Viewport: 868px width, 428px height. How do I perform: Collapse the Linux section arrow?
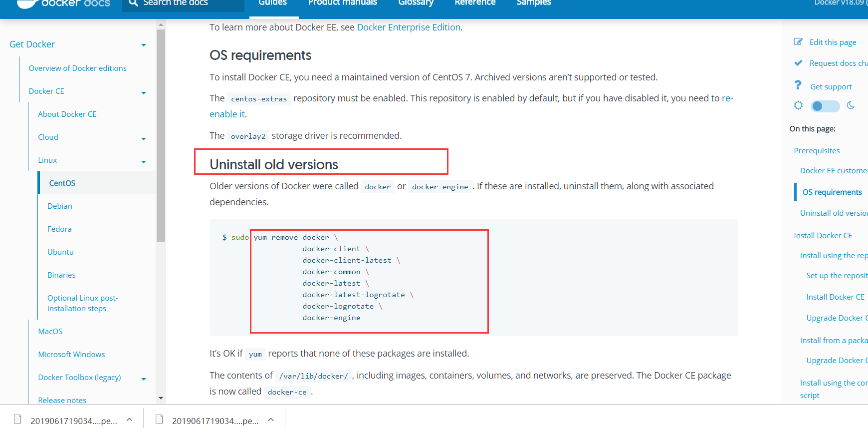[x=144, y=162]
